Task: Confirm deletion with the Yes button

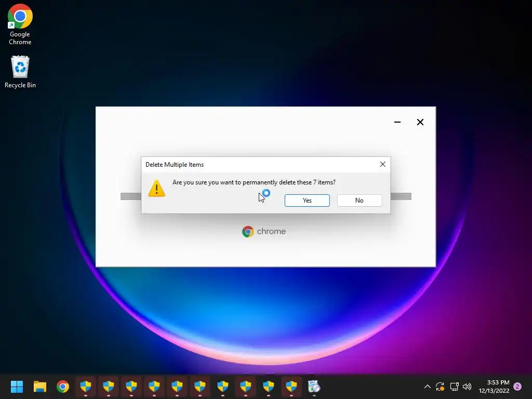Action: pos(307,200)
